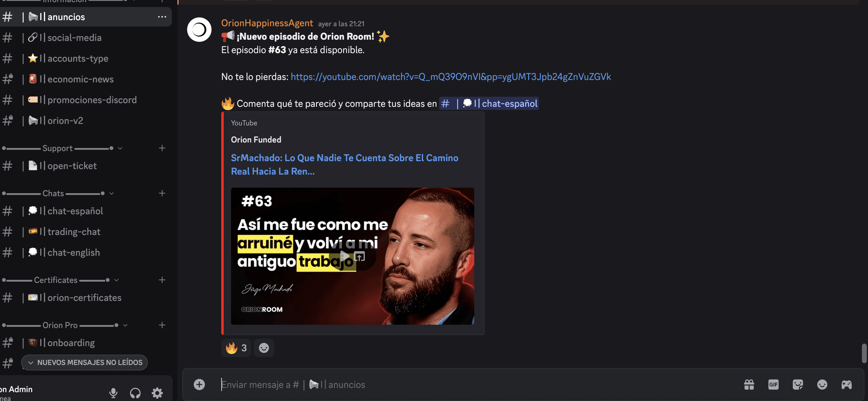Viewport: 868px width, 401px height.
Task: Open the YouTube watch URL link
Action: (450, 77)
